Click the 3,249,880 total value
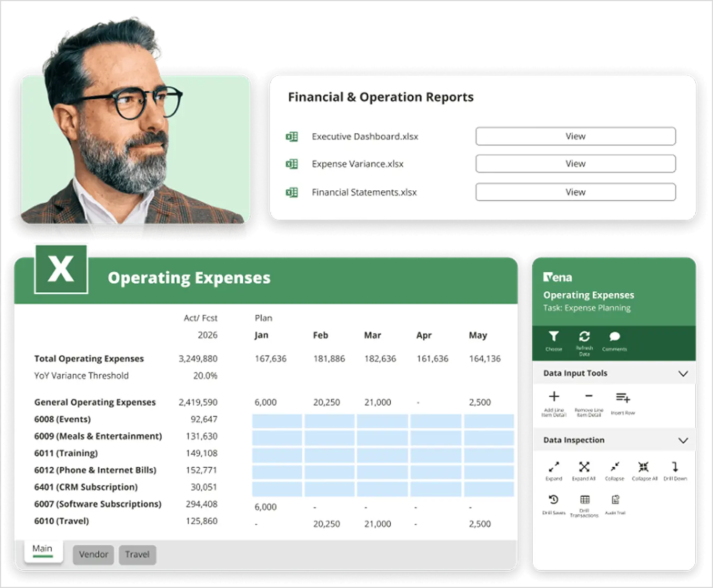Viewport: 713px width, 588px height. click(198, 359)
